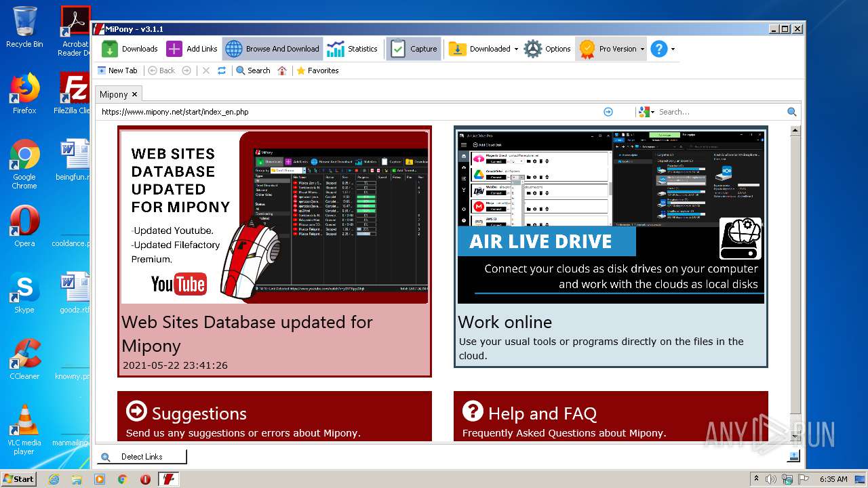Open the beingfun document on desktop
868x488 pixels.
pos(73,160)
